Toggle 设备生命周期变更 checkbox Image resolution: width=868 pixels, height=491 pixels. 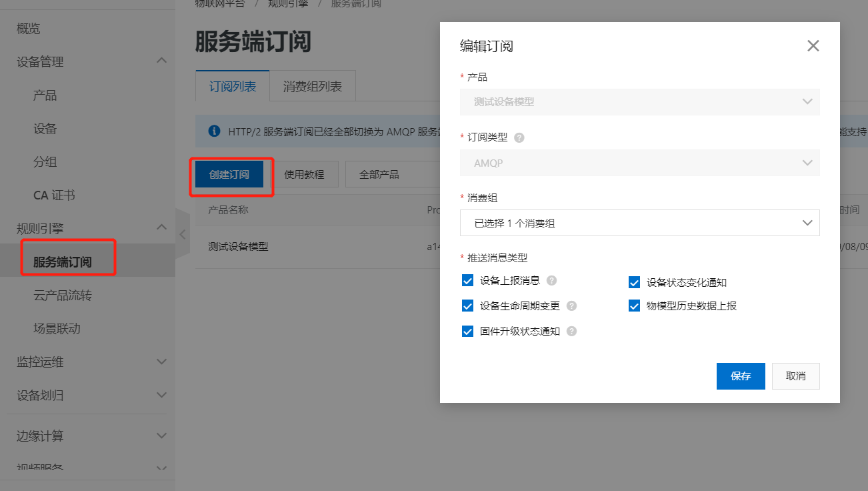click(x=467, y=306)
